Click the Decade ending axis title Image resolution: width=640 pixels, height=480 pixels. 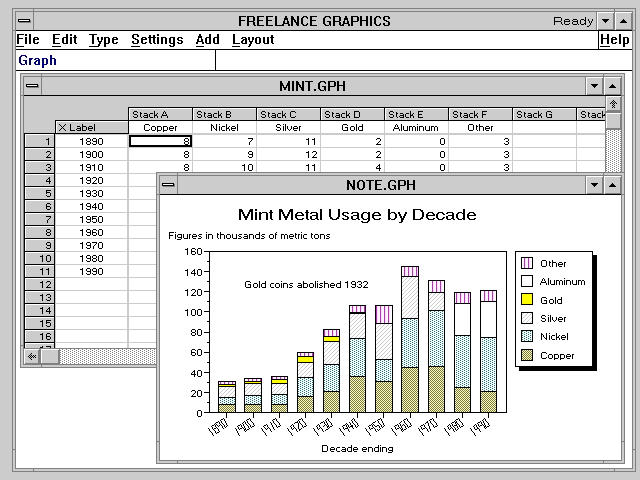(357, 449)
